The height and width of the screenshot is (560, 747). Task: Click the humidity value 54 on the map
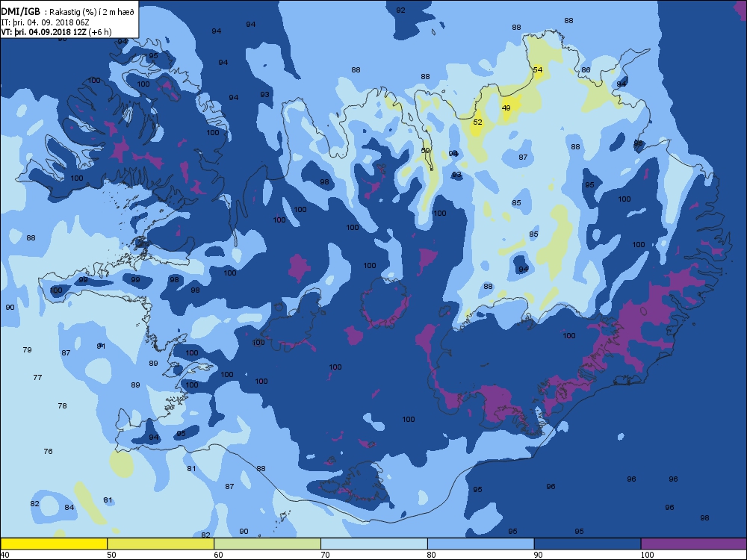(537, 69)
